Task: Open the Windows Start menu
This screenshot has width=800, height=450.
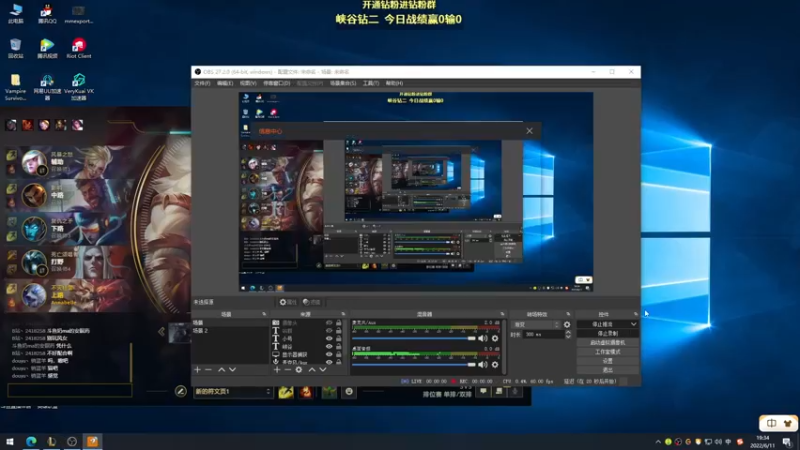Action: [x=10, y=441]
